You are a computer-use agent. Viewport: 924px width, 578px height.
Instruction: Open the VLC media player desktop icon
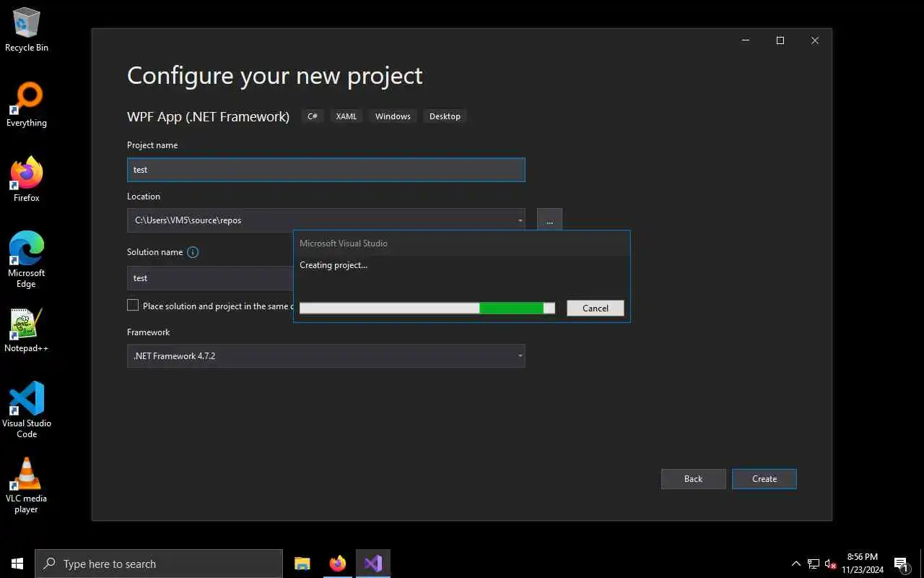point(27,485)
